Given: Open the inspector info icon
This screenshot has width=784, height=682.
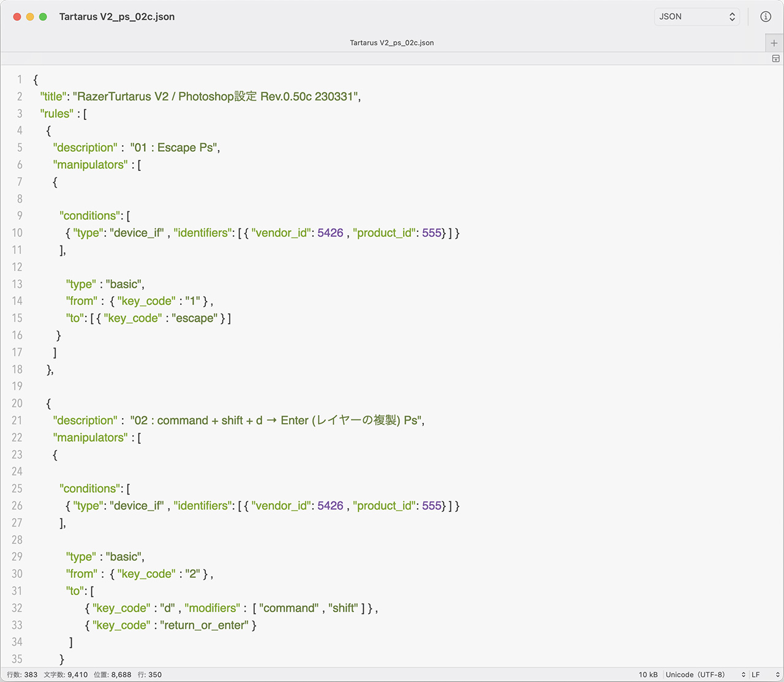Looking at the screenshot, I should 766,17.
